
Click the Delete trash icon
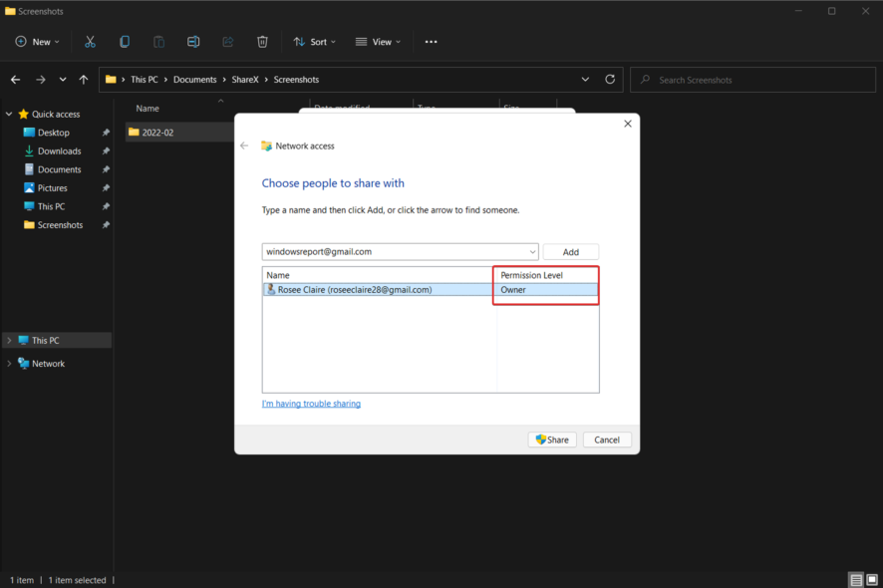pyautogui.click(x=262, y=41)
